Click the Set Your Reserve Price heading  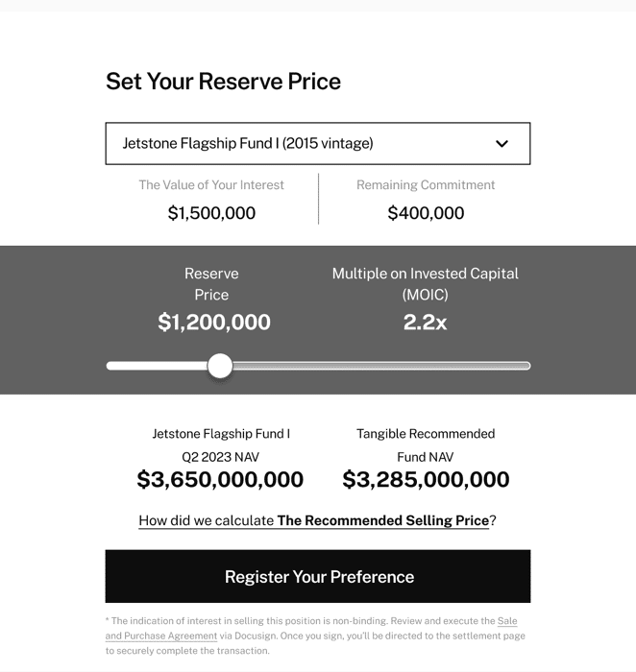click(223, 82)
